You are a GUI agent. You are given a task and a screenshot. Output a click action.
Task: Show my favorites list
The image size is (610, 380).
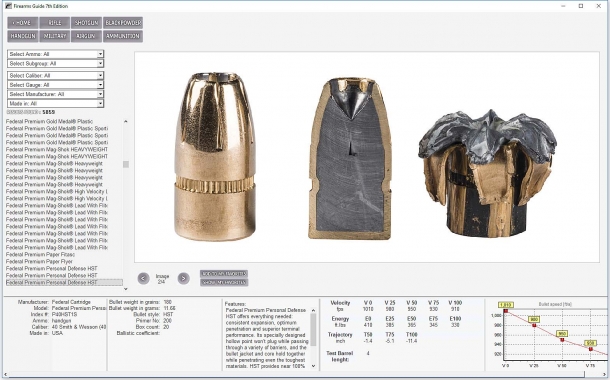[x=224, y=282]
